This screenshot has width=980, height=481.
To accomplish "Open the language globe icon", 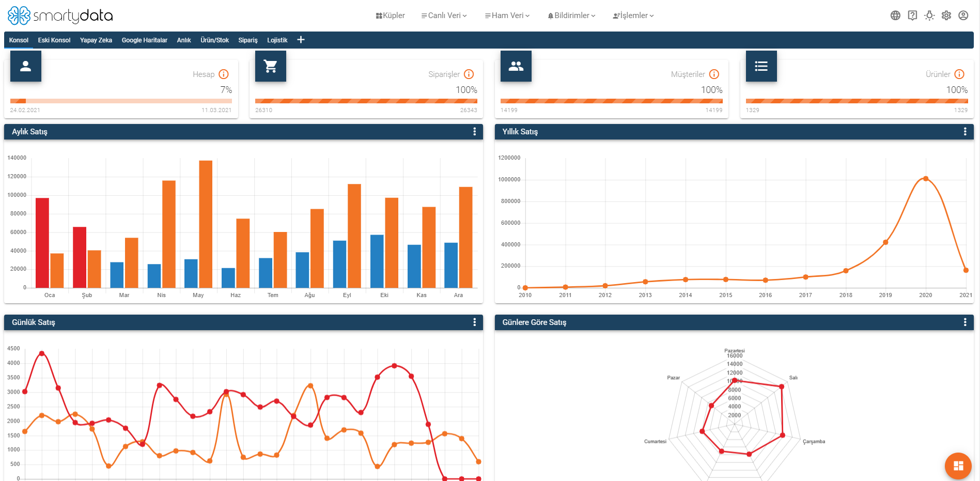I will point(895,15).
